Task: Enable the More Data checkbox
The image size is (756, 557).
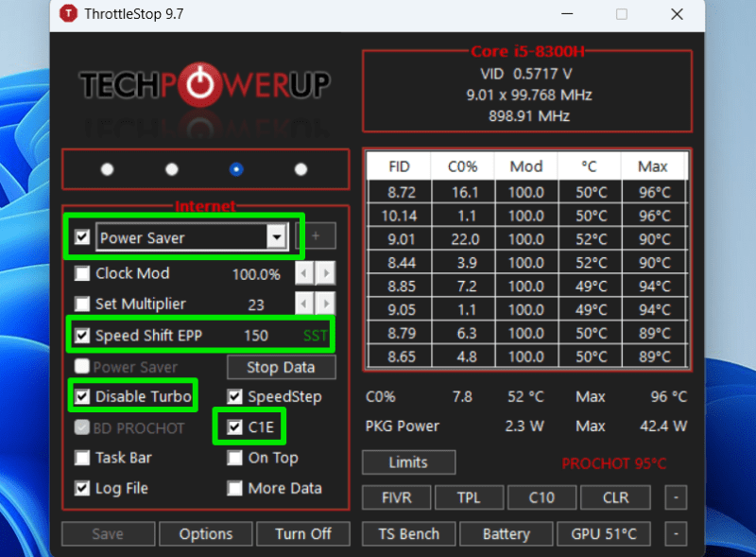Action: click(233, 488)
